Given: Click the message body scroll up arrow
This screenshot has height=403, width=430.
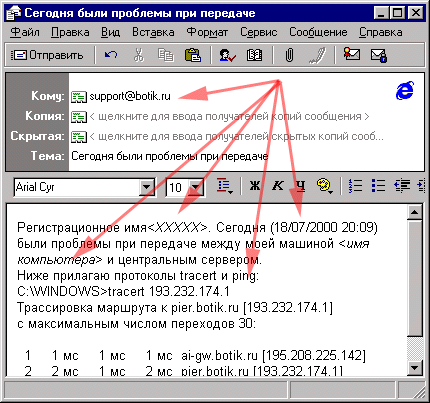Looking at the screenshot, I should click(x=415, y=213).
